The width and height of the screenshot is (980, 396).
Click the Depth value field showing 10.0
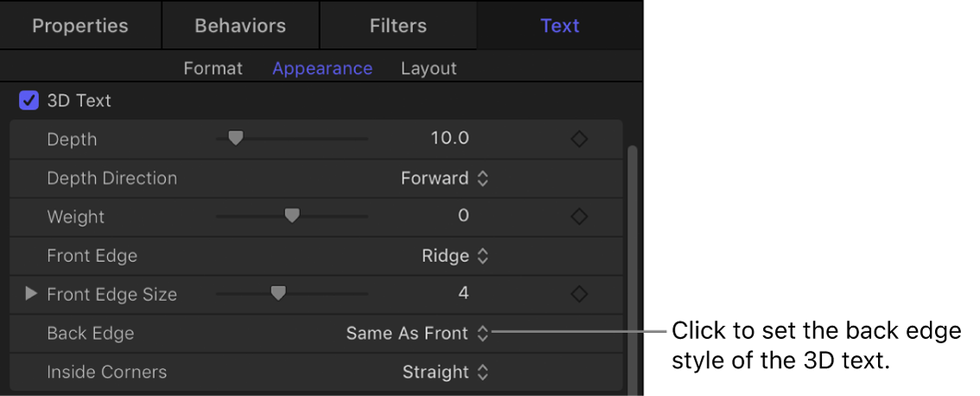tap(449, 139)
